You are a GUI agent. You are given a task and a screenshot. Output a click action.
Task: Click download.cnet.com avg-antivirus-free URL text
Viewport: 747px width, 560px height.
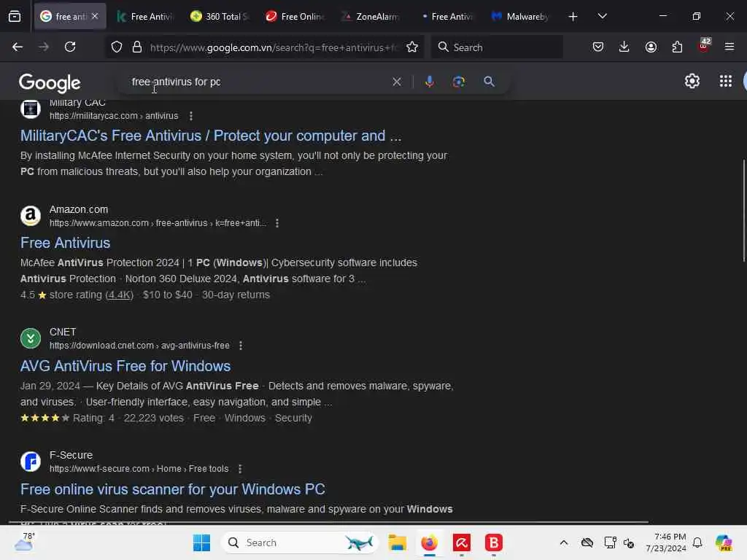coord(139,345)
